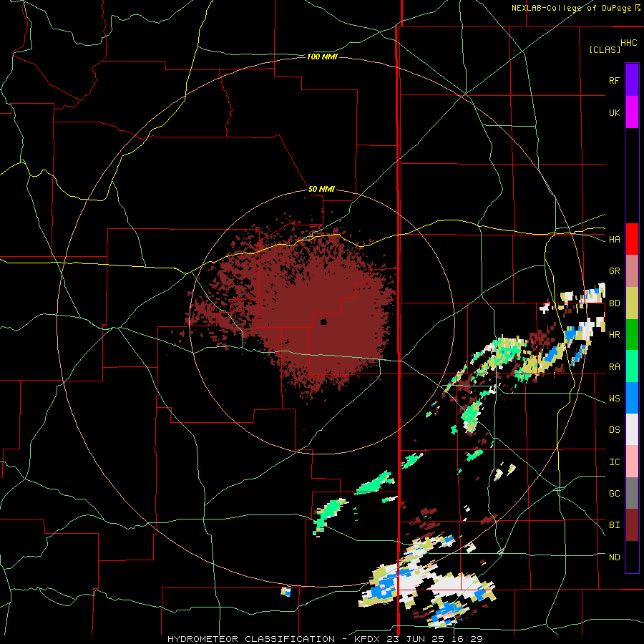Click the RF legend label
The image size is (644, 644).
click(614, 80)
